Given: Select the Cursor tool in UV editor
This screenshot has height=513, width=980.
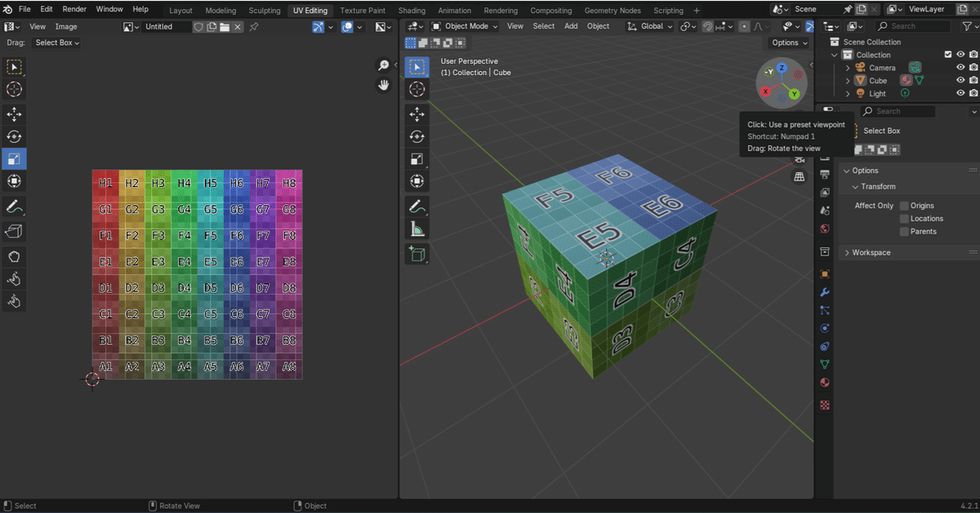Looking at the screenshot, I should pos(15,90).
